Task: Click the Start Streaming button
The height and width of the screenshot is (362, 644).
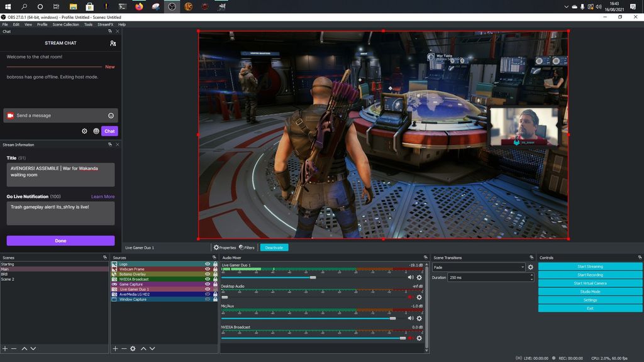Action: pyautogui.click(x=589, y=266)
